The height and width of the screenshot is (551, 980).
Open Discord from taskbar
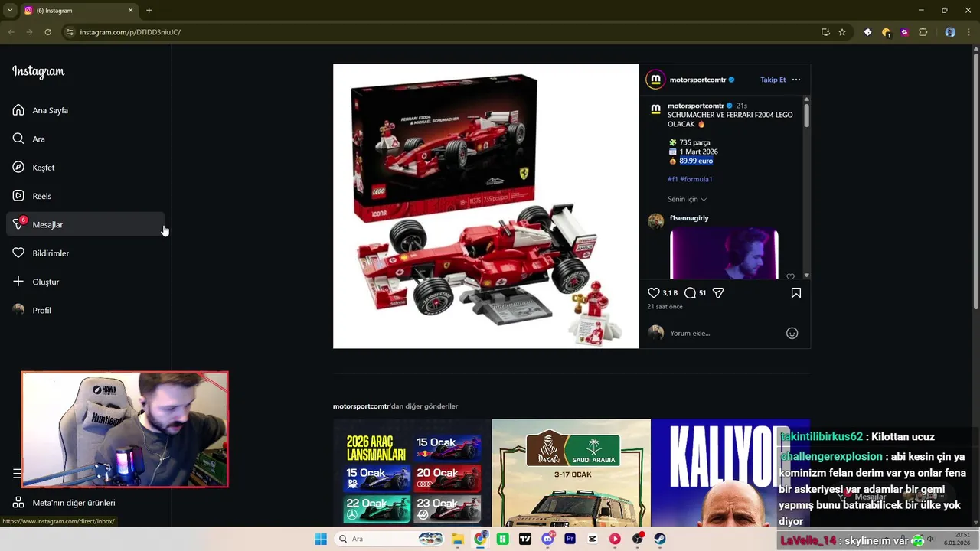click(547, 539)
